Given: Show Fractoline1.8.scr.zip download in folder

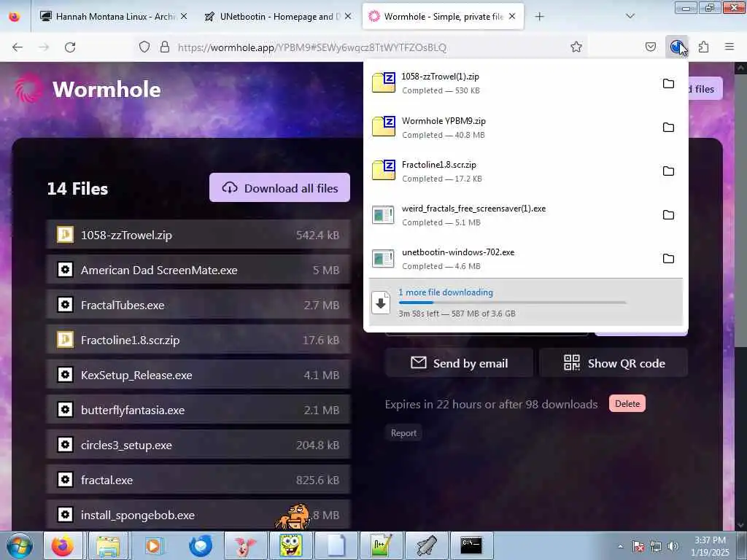Looking at the screenshot, I should coord(668,171).
